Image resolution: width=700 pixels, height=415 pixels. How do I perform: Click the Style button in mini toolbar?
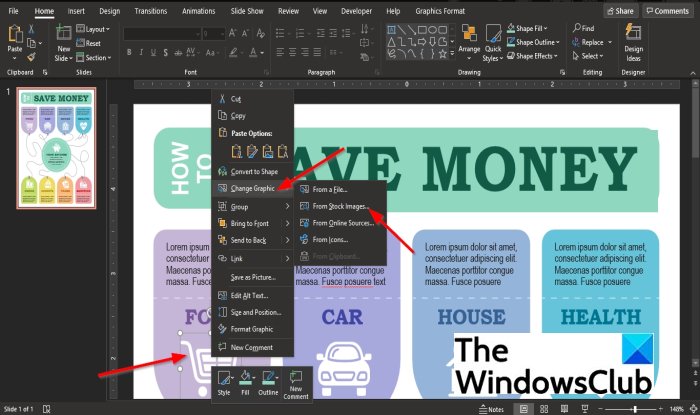click(x=226, y=384)
